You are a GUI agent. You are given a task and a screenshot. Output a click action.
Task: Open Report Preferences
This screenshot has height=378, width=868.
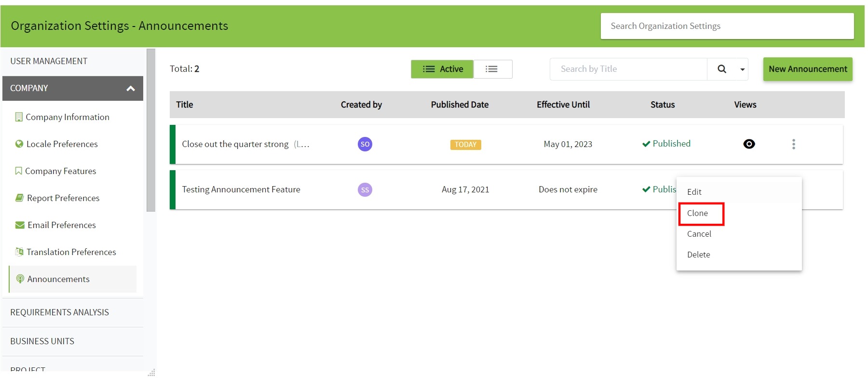(63, 198)
